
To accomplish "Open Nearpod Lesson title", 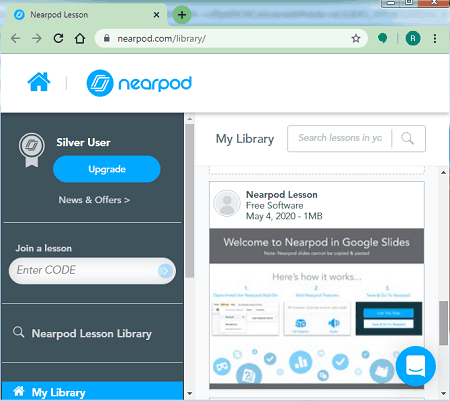I will tap(282, 195).
